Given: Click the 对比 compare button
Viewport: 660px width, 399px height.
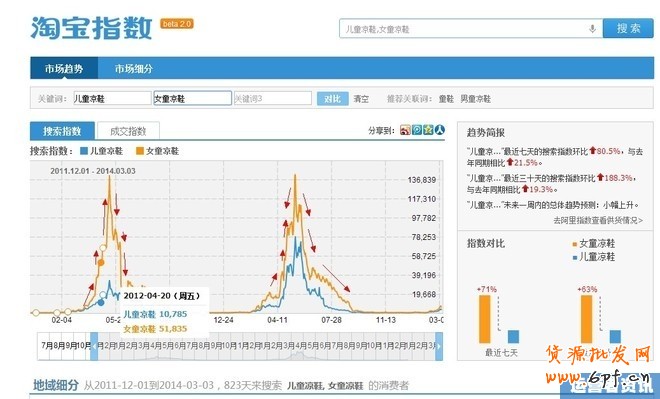Looking at the screenshot, I should tap(333, 98).
